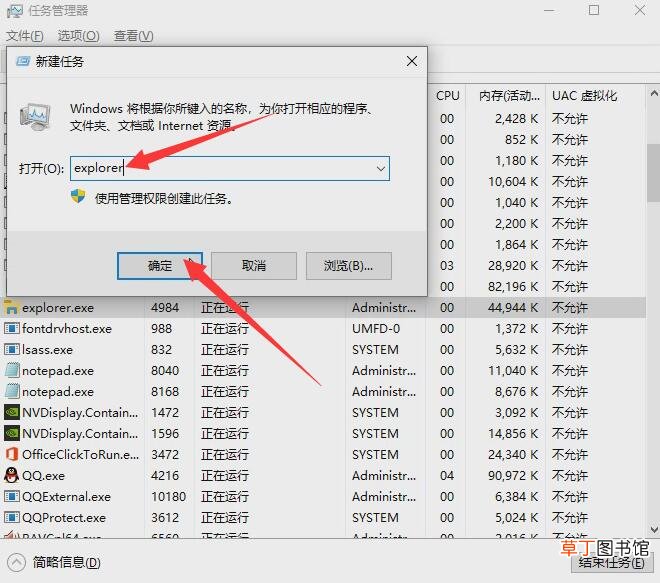Close the 新建任务 dialog with X
Image resolution: width=660 pixels, height=583 pixels.
(412, 61)
